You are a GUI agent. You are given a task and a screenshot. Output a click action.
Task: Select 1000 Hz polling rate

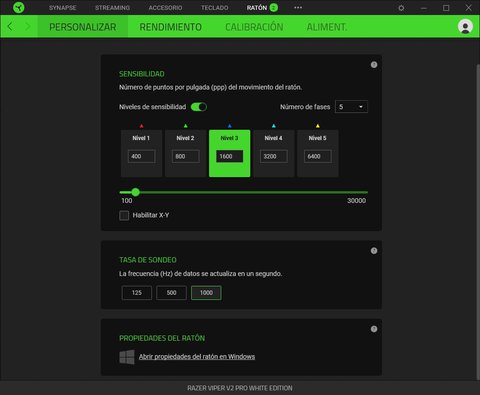click(x=206, y=293)
